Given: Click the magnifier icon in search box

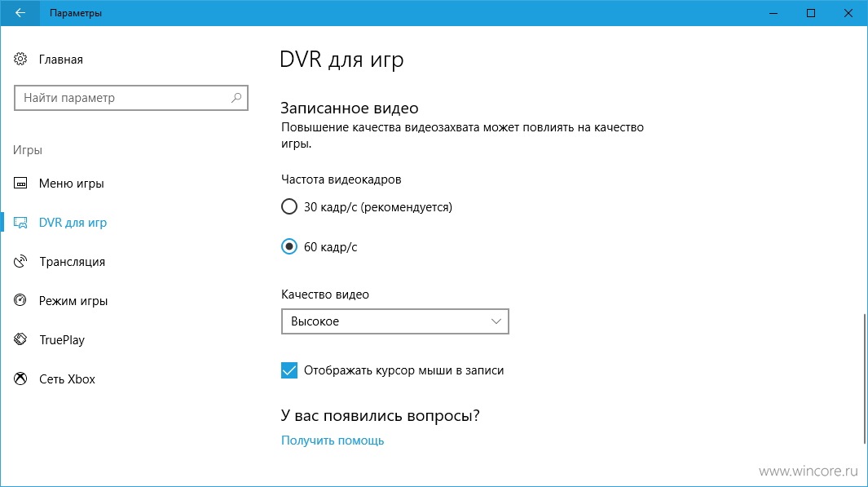Looking at the screenshot, I should click(x=236, y=98).
